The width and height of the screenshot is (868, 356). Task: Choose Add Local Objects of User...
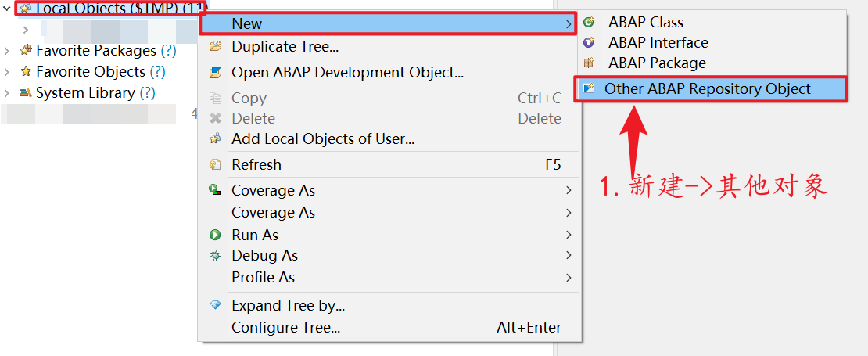389,139
